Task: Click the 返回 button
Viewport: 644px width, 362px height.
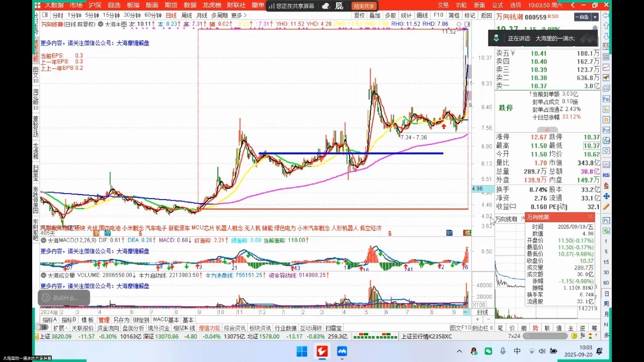Action: (x=486, y=16)
